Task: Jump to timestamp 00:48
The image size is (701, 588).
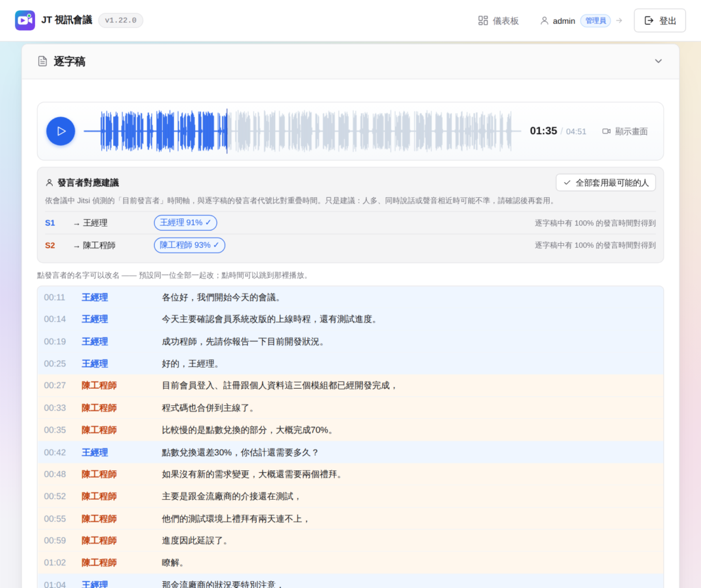Action: 55,474
